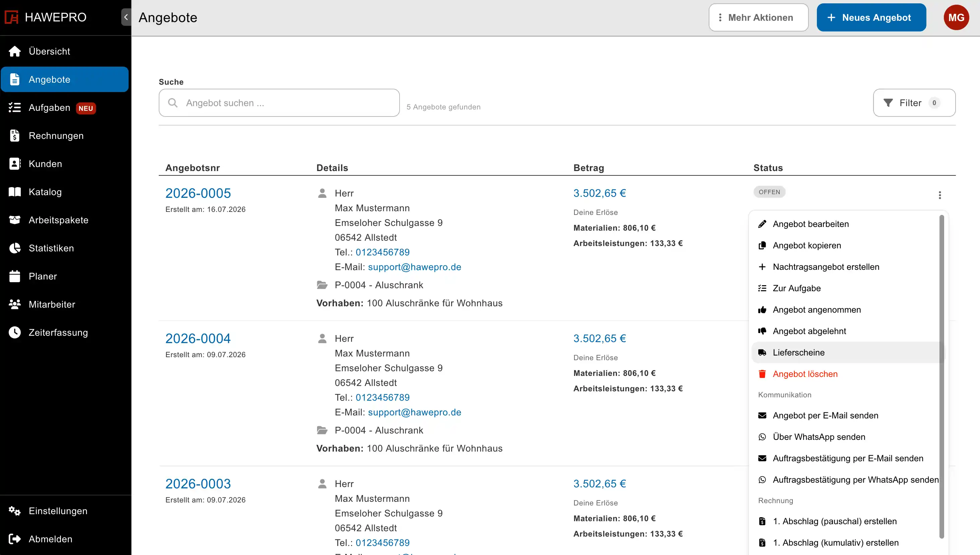
Task: Choose Angebot per E-Mail senden
Action: coord(847,415)
